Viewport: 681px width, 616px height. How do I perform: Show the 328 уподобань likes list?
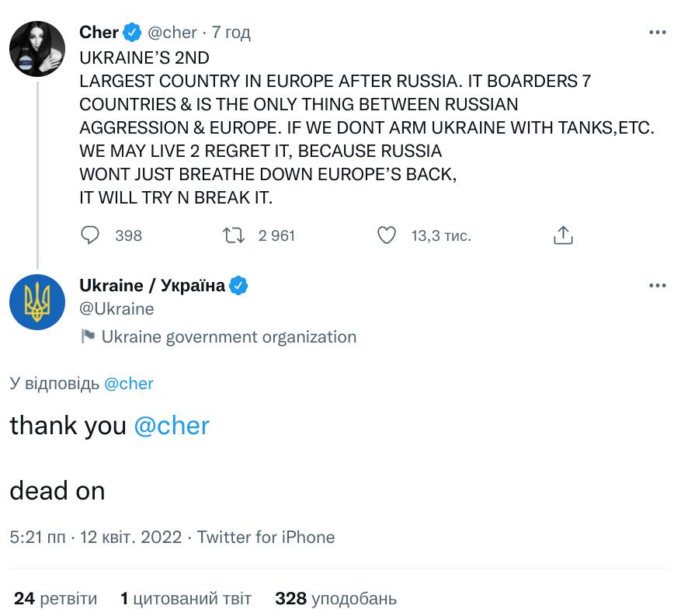pyautogui.click(x=335, y=599)
